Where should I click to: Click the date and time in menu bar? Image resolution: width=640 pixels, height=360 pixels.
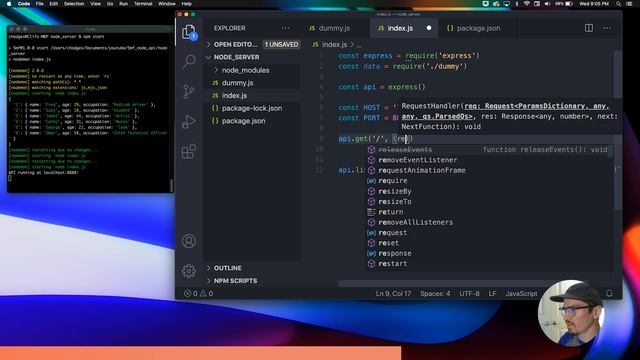click(x=594, y=4)
